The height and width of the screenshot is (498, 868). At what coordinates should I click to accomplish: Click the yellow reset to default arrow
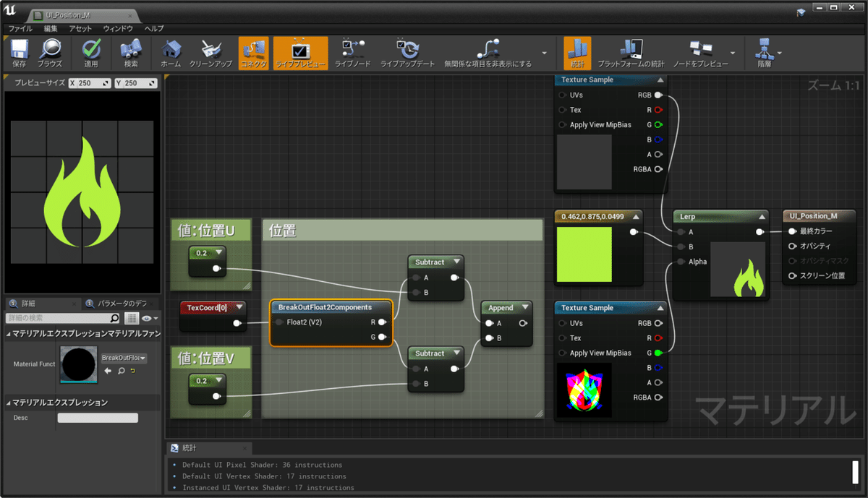coord(133,371)
